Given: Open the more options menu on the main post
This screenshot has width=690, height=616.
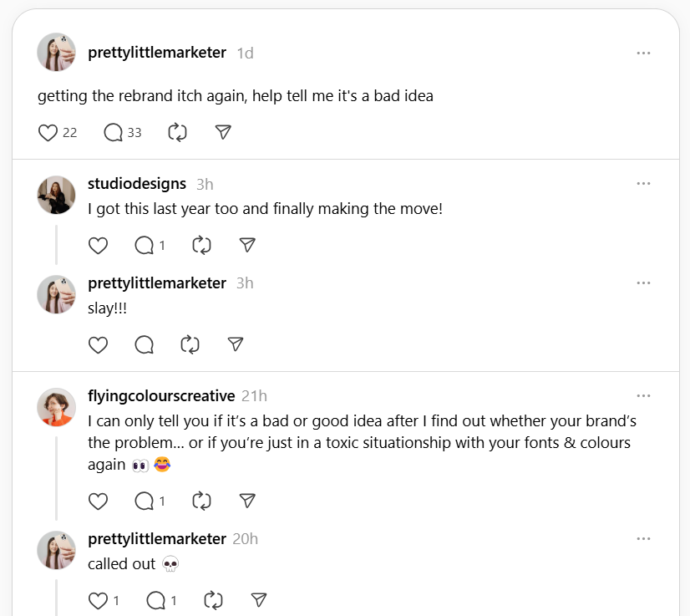Looking at the screenshot, I should click(643, 52).
